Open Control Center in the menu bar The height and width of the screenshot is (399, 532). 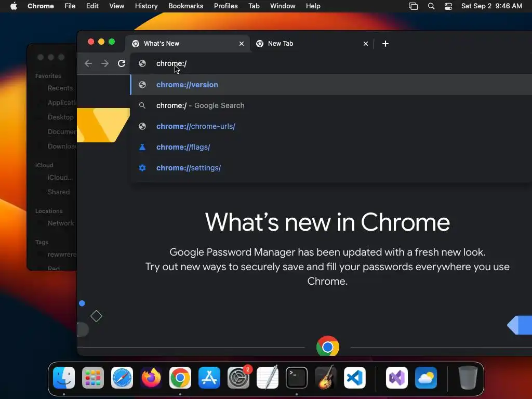pyautogui.click(x=448, y=6)
